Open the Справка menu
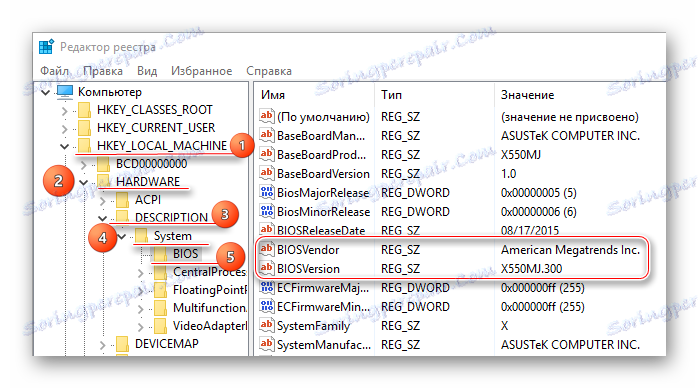Image resolution: width=698 pixels, height=388 pixels. click(x=269, y=71)
